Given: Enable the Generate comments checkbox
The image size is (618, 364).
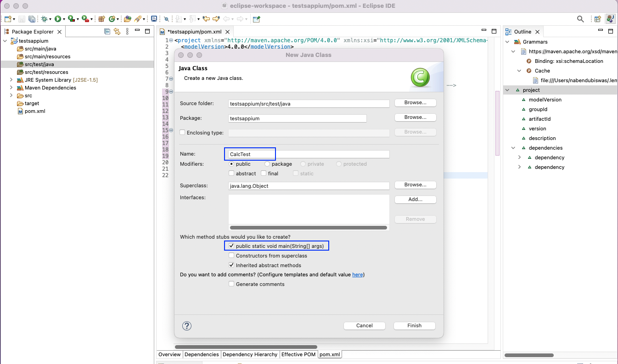Looking at the screenshot, I should (231, 284).
